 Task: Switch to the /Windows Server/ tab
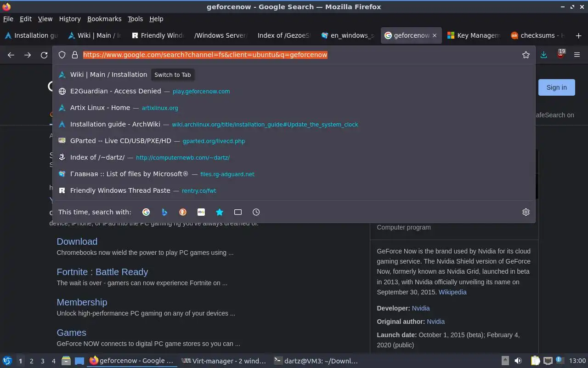coord(220,35)
